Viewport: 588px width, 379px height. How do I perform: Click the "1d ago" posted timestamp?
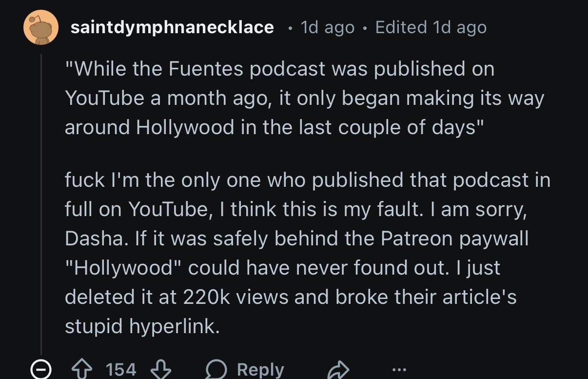coord(328,27)
